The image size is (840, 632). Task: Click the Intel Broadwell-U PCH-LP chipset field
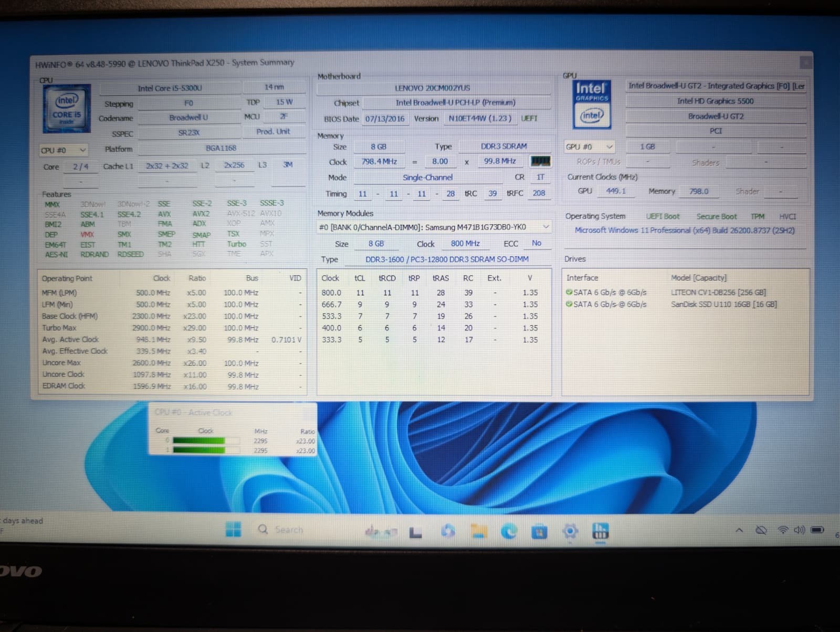pos(456,102)
